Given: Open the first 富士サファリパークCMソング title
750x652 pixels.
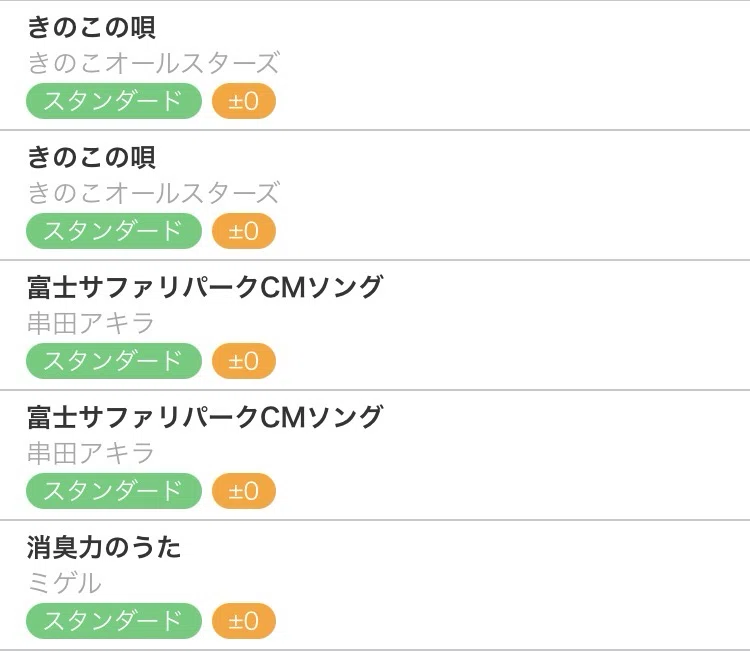Looking at the screenshot, I should [205, 287].
